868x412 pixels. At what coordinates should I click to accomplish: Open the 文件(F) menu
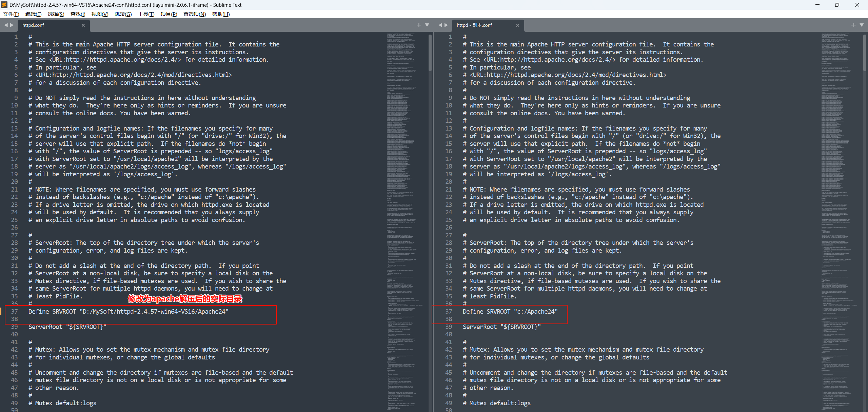[11, 14]
